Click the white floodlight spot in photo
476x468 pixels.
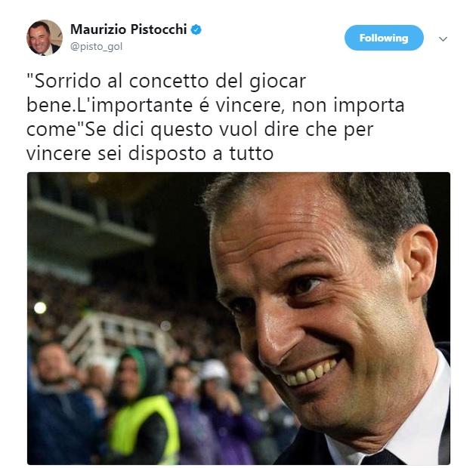(40, 308)
